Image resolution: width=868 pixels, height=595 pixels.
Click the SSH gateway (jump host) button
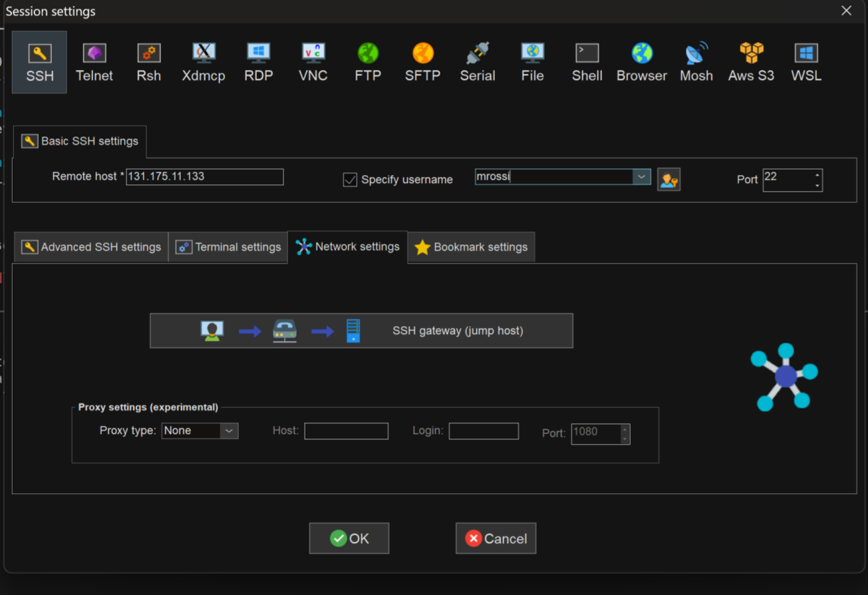point(361,331)
